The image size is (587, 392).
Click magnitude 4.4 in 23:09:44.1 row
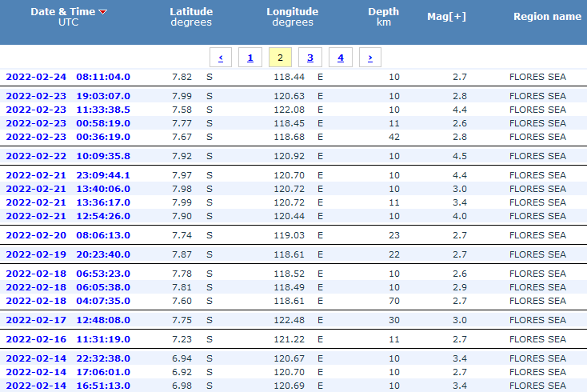click(x=460, y=175)
